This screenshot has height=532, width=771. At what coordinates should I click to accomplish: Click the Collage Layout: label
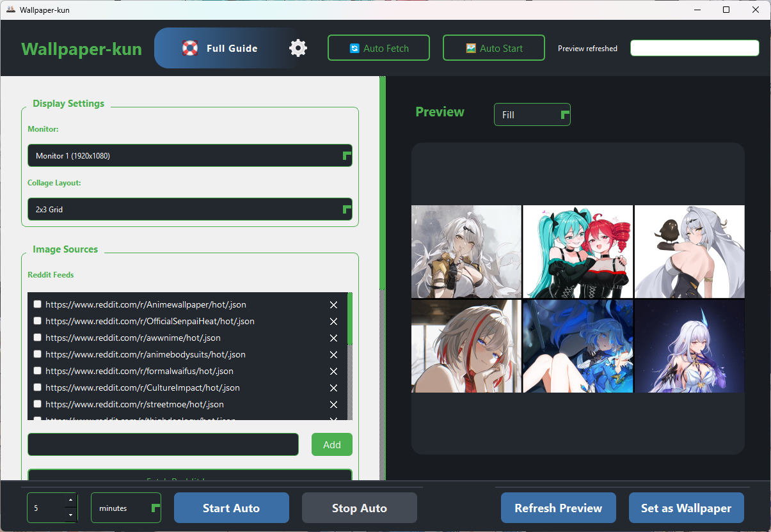[x=54, y=183]
